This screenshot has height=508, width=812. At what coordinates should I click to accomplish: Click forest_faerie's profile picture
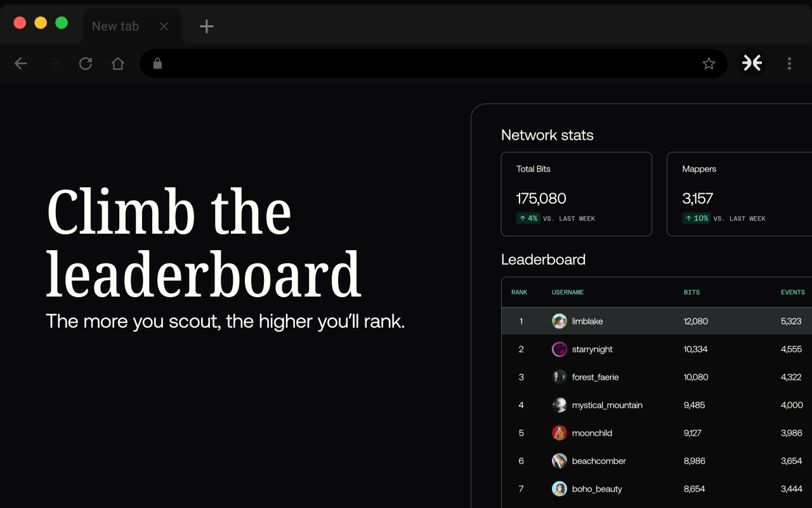(559, 377)
